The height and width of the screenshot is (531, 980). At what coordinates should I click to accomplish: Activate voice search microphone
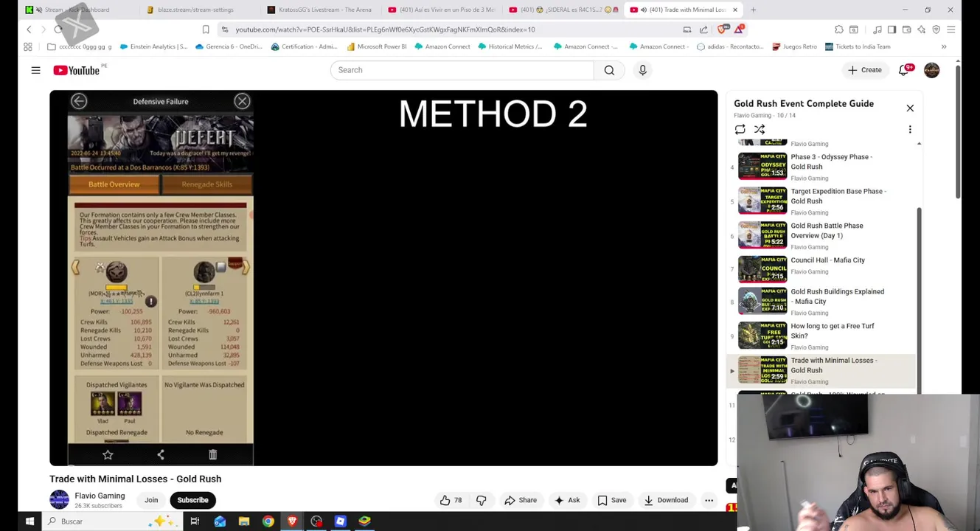click(x=642, y=70)
